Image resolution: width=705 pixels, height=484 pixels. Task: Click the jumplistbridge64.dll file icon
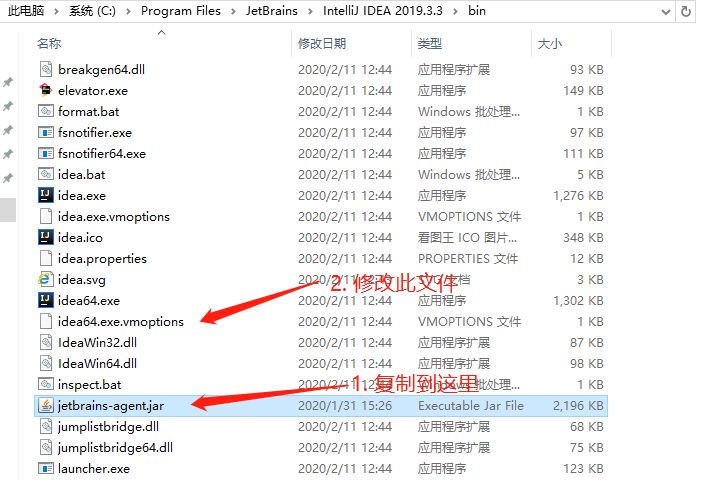tap(46, 447)
